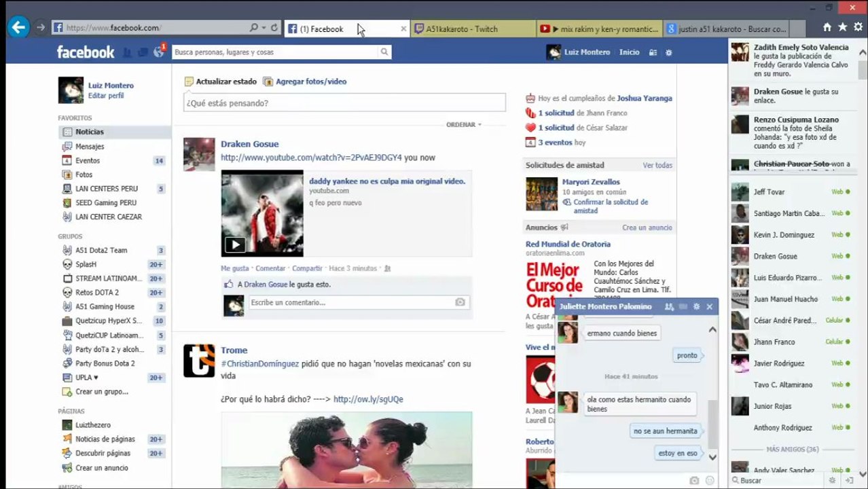Open address bar search dropdown arrow
The width and height of the screenshot is (868, 489).
tap(264, 28)
